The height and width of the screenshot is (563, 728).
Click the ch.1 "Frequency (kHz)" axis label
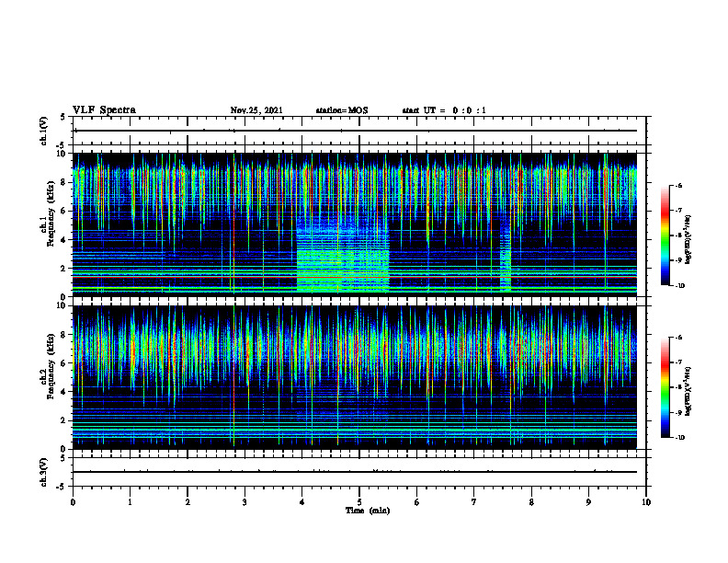coord(51,213)
